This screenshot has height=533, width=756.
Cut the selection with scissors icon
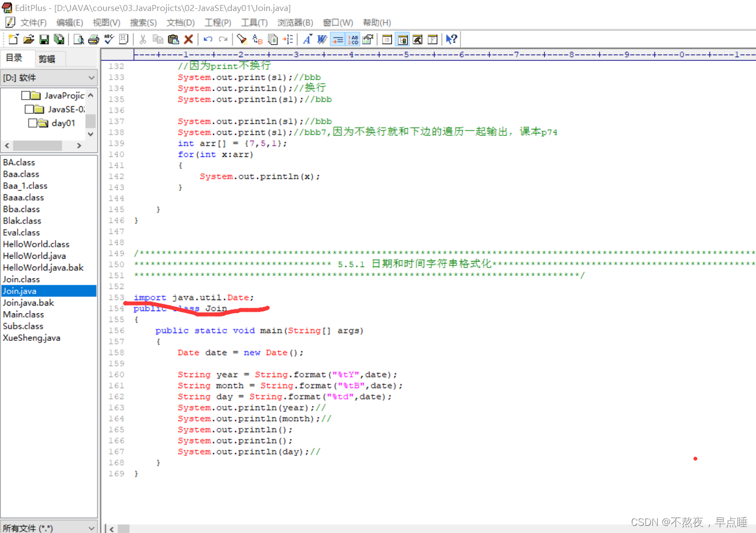(143, 39)
